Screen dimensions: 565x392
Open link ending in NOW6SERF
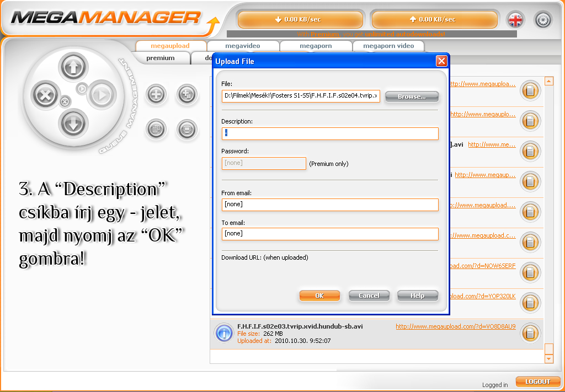pos(483,266)
